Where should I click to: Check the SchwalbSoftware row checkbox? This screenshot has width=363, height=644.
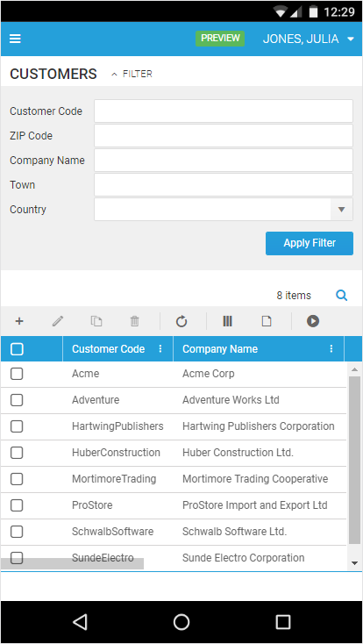[x=17, y=532]
